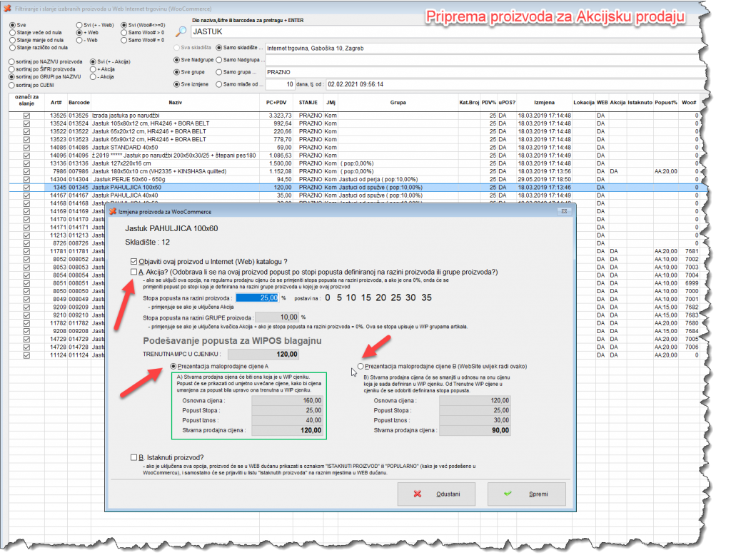
Task: Enable the A. Akcija checkbox
Action: click(134, 273)
